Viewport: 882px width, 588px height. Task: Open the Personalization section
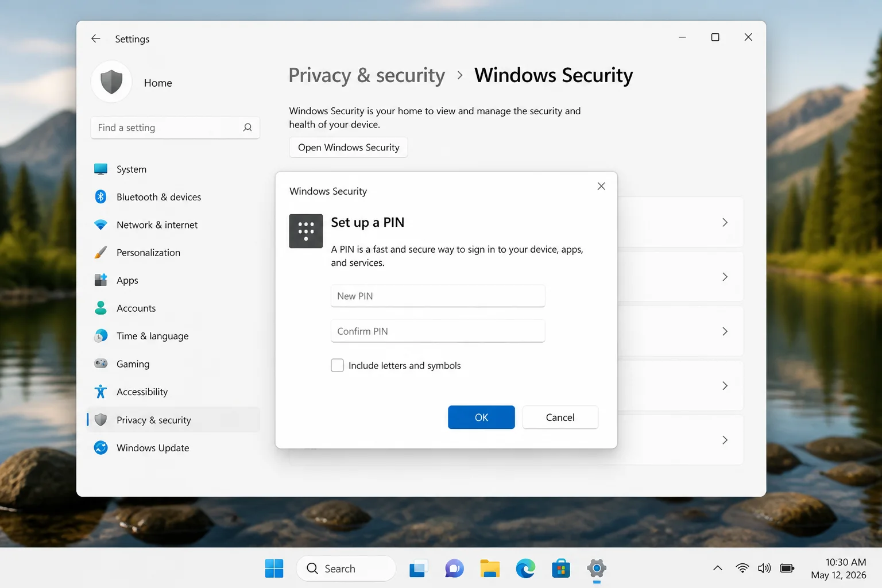point(148,253)
